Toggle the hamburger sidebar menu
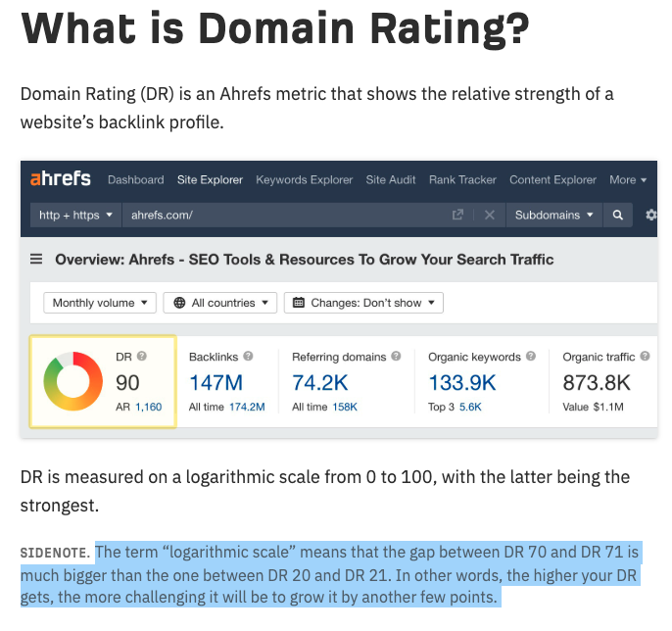672x631 pixels. [36, 259]
